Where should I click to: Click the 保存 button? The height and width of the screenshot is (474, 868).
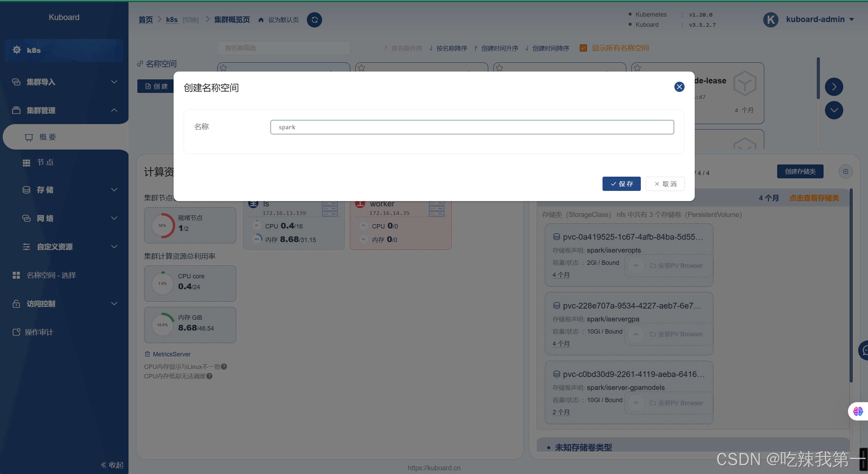[x=621, y=184]
